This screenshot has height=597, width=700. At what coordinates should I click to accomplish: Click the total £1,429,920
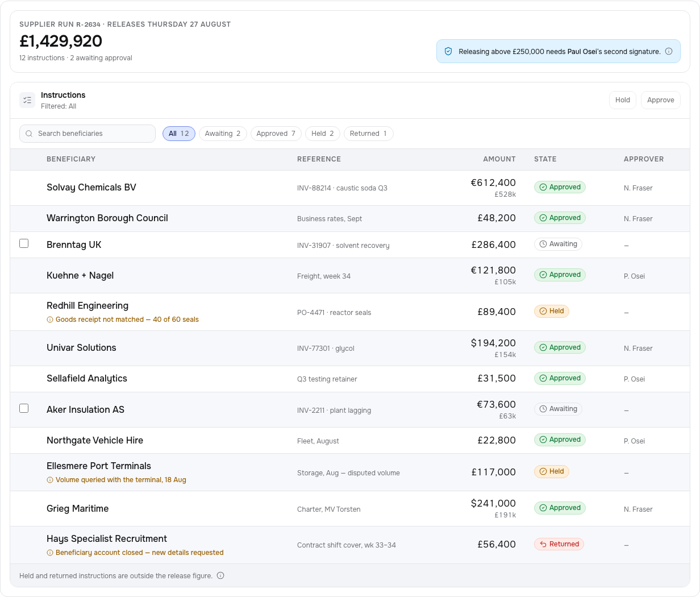click(61, 41)
